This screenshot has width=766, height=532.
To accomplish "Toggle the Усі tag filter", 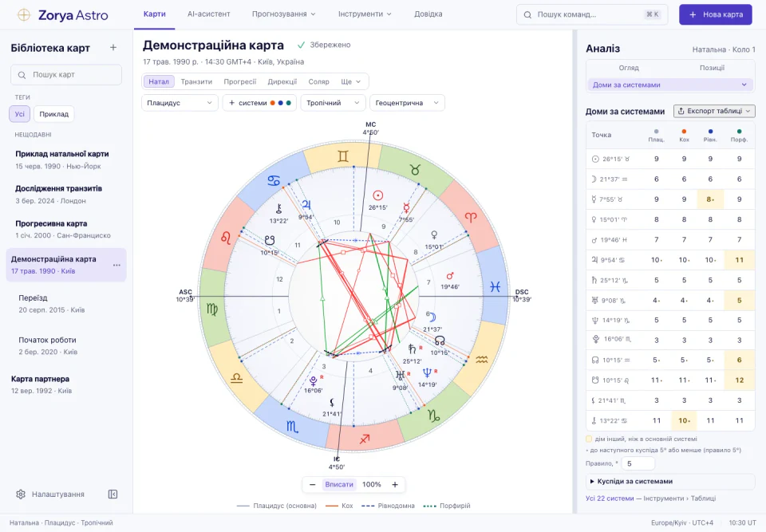I will coord(19,114).
